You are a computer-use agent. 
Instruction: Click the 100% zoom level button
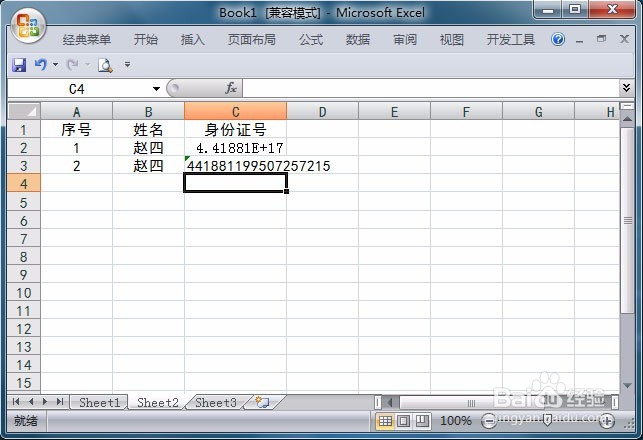[455, 421]
